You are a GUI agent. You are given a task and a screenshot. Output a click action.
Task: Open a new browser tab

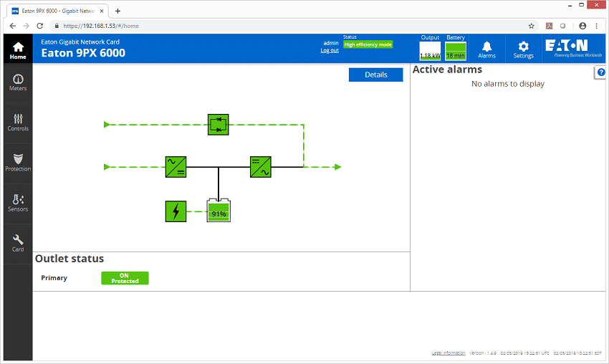pos(118,11)
